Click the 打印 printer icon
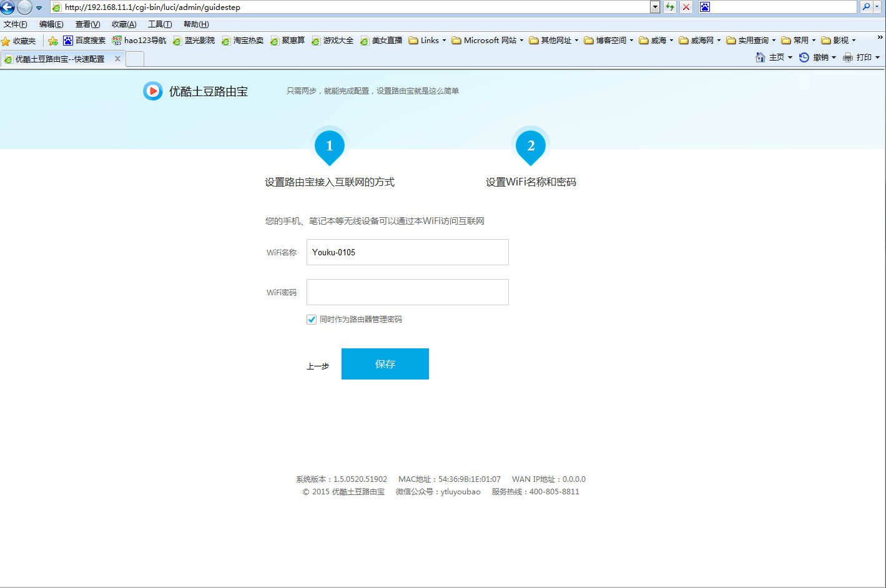886x588 pixels. [848, 57]
